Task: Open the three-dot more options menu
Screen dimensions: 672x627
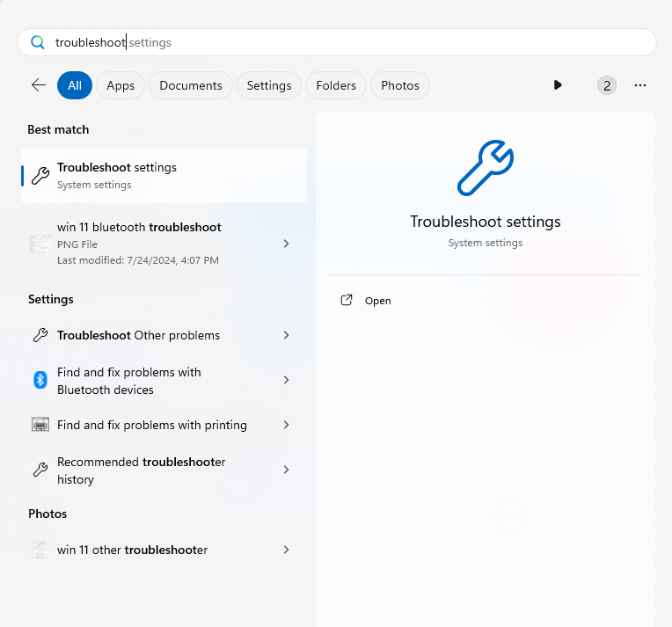Action: (640, 85)
